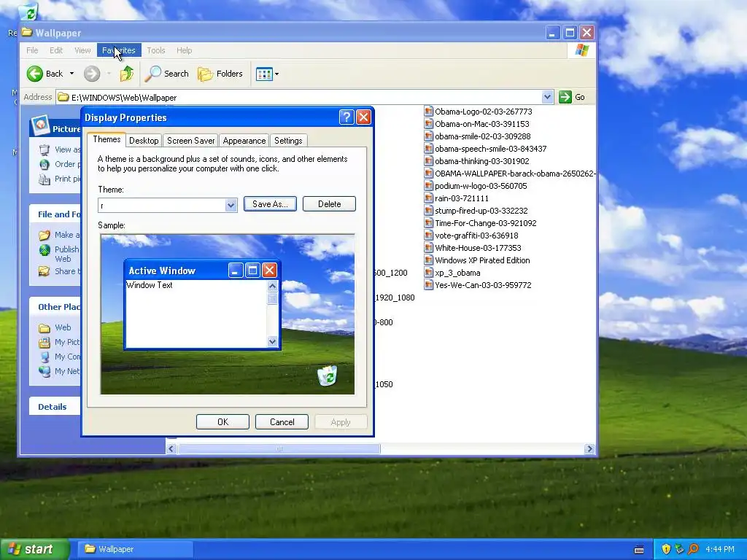Click the file list scroll right arrow
The height and width of the screenshot is (560, 747).
pos(589,448)
